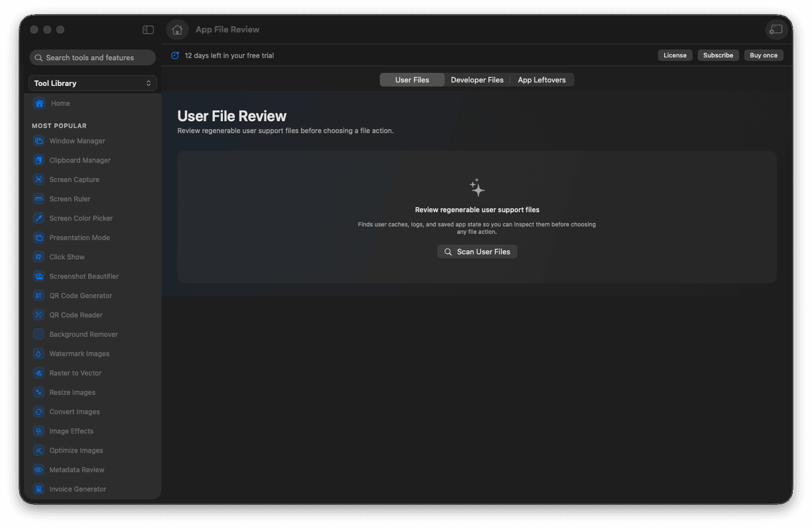Switch to the App Leftovers tab
The width and height of the screenshot is (812, 528).
[542, 80]
